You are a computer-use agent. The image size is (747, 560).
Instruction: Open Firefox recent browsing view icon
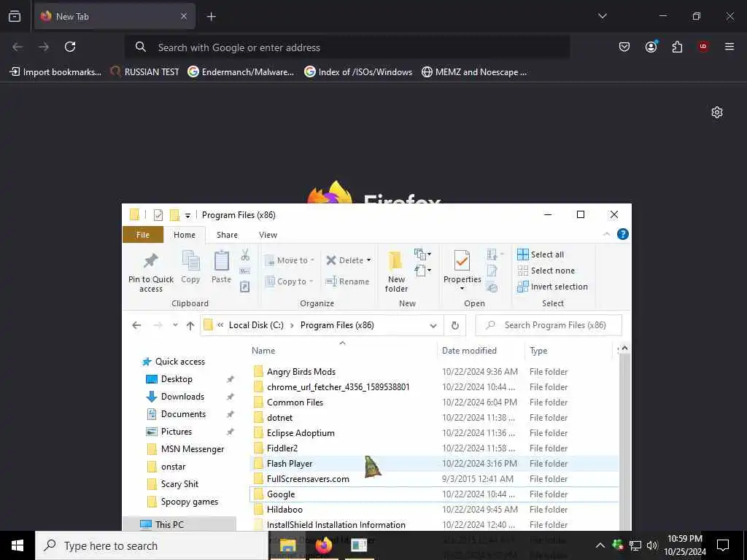(15, 17)
